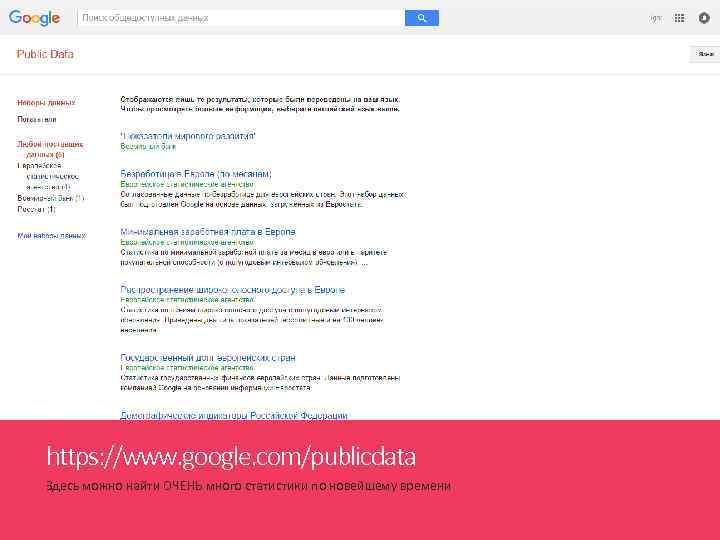
Task: Open Russian Federation demographic indicators dataset
Action: [x=234, y=415]
